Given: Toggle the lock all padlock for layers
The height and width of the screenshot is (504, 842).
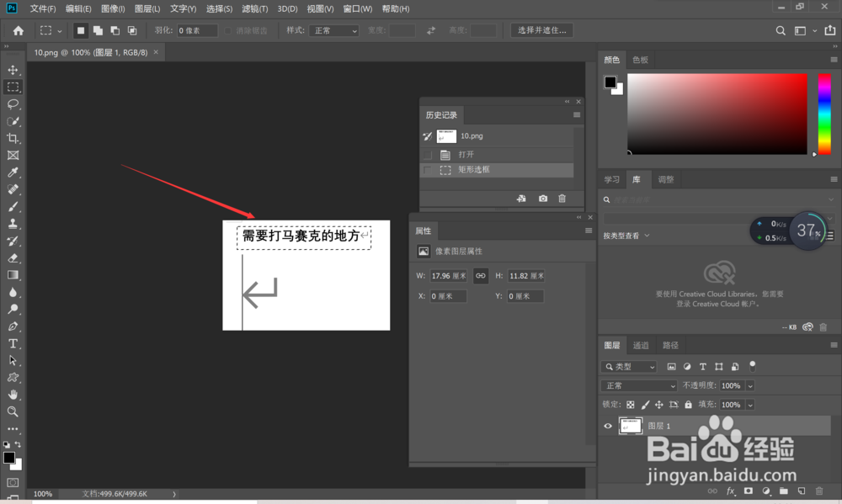Looking at the screenshot, I should pyautogui.click(x=688, y=405).
